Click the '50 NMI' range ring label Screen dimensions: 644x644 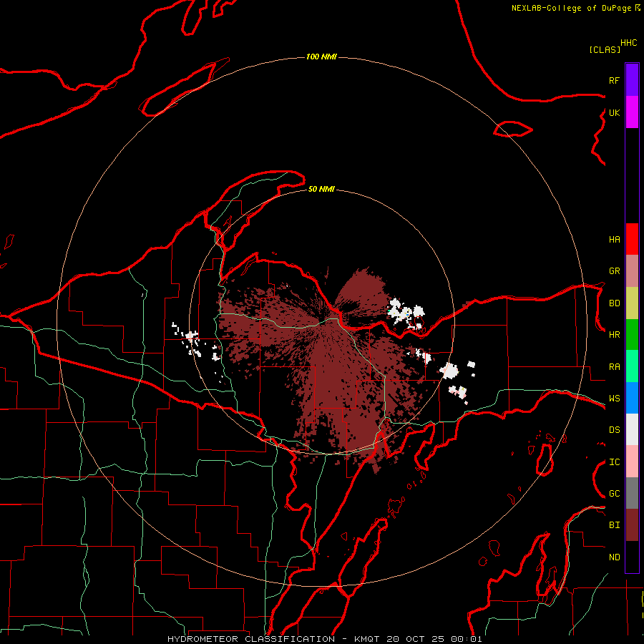pos(321,189)
